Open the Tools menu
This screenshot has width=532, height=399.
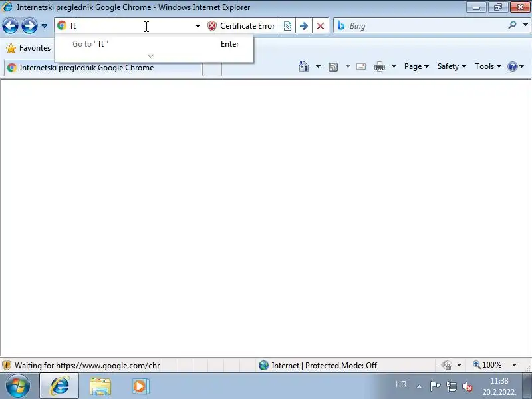coord(488,66)
